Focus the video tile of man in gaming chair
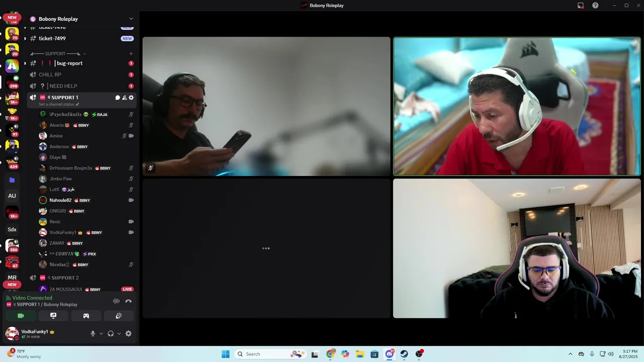The image size is (644, 362). [517, 248]
